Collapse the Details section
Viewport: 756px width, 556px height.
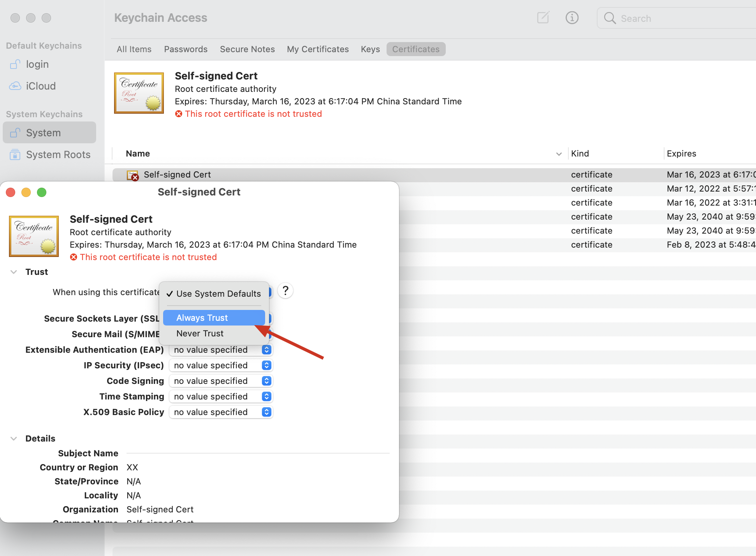(14, 438)
